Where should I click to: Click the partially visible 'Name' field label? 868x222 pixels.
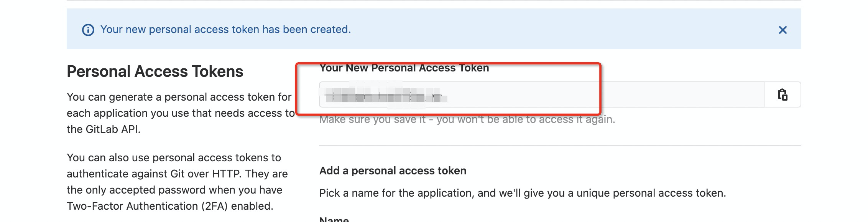coord(334,219)
